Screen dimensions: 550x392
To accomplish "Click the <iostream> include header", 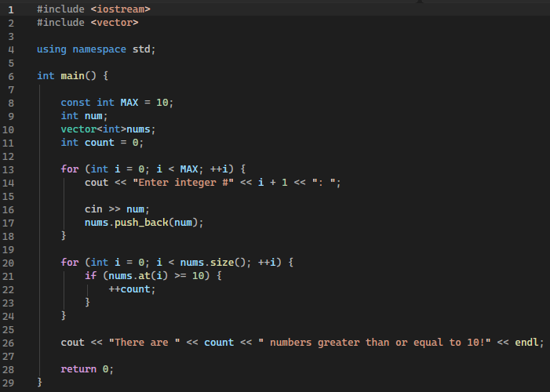I will click(120, 9).
